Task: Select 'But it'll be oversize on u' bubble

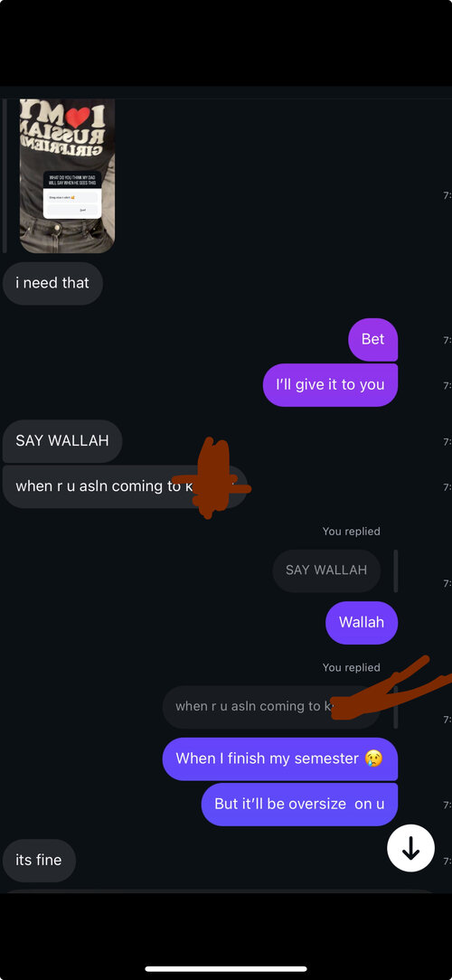Action: 299,804
